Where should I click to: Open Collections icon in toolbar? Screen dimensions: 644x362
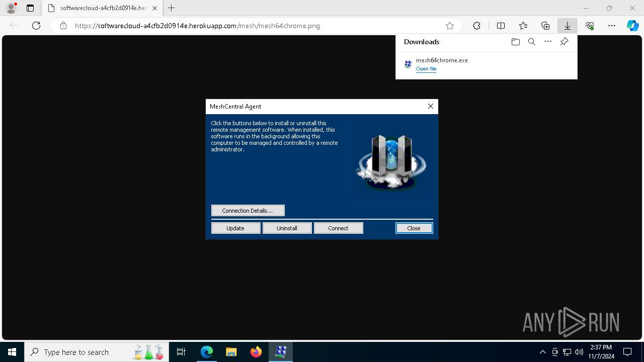(545, 26)
